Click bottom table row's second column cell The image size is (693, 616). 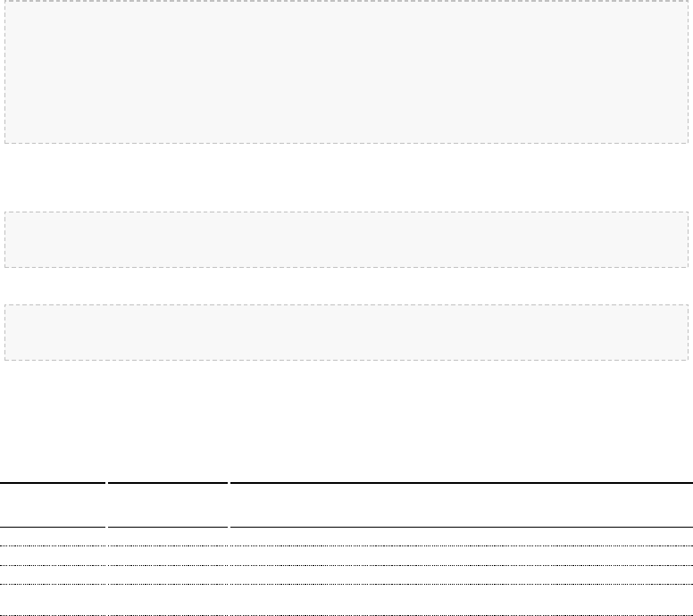(167, 600)
